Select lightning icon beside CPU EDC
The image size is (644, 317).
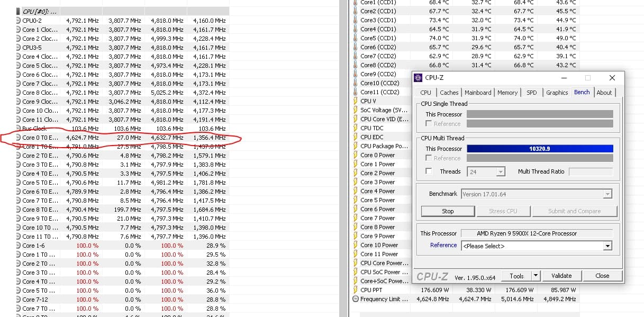(356, 137)
